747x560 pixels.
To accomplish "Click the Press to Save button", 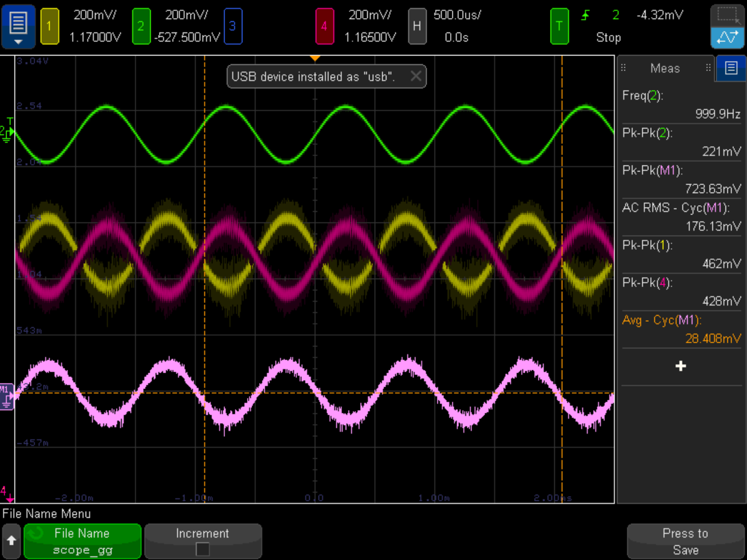I will (684, 540).
